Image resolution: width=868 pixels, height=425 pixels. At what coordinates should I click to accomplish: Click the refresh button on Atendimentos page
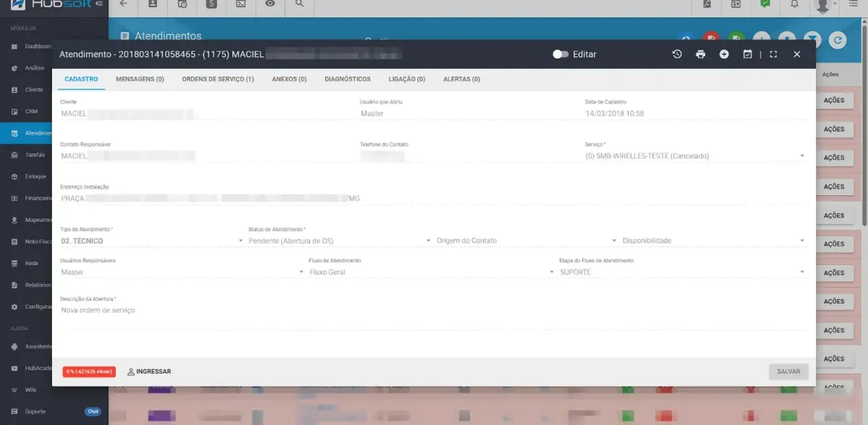pos(837,40)
